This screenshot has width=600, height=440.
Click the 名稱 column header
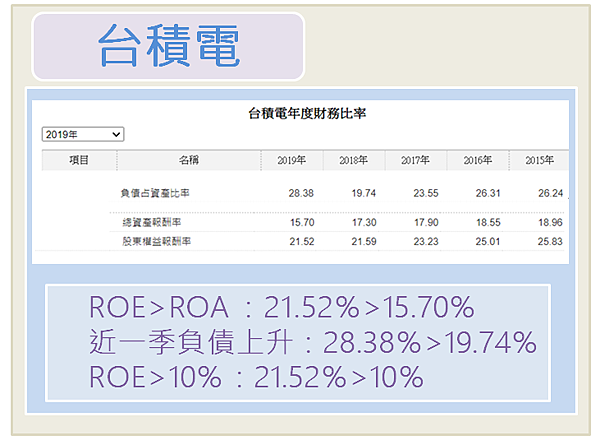pyautogui.click(x=189, y=160)
